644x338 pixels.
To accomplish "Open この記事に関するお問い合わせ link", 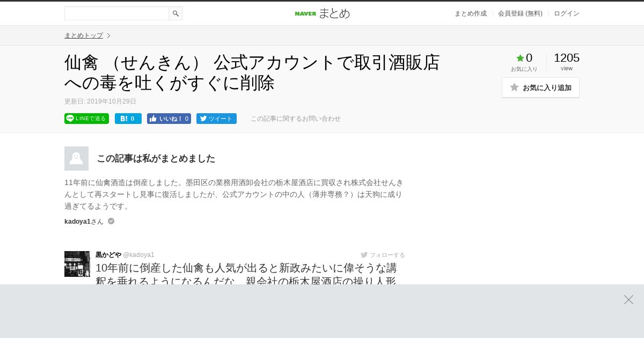I will (296, 119).
